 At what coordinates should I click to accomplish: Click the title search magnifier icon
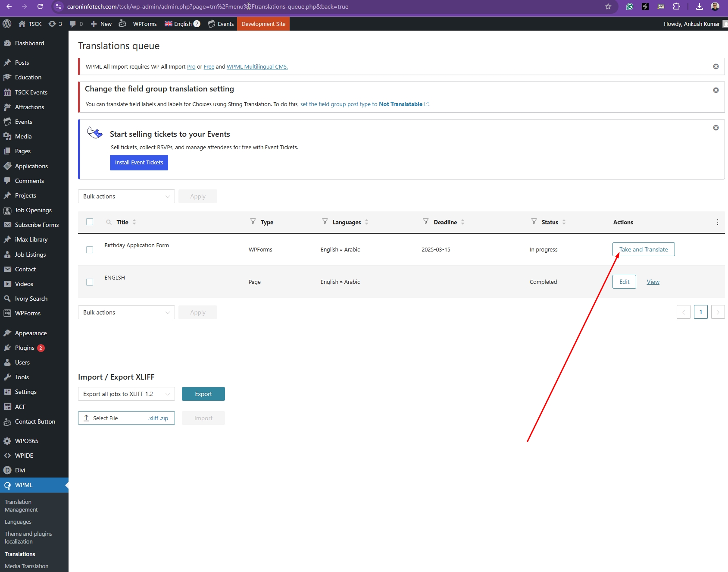109,222
